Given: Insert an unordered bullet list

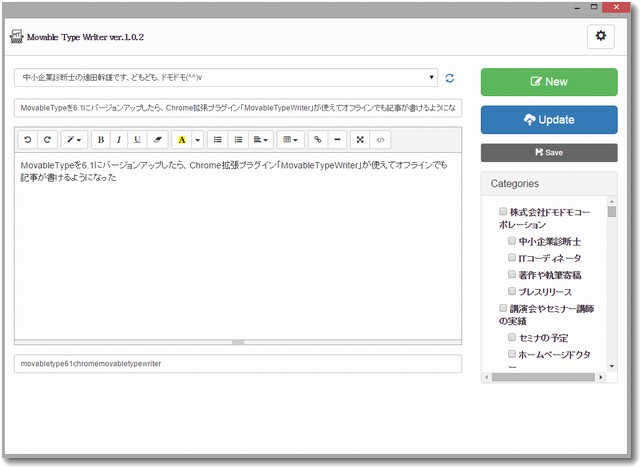Looking at the screenshot, I should [x=218, y=140].
